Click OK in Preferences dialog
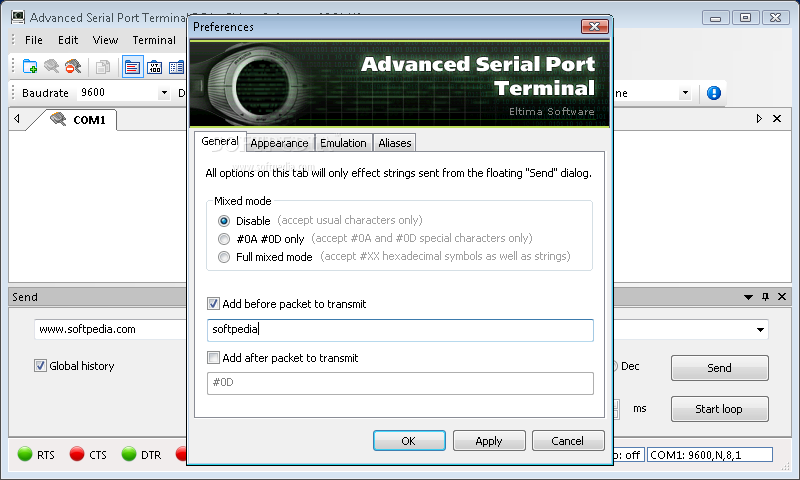The image size is (800, 480). click(x=409, y=441)
